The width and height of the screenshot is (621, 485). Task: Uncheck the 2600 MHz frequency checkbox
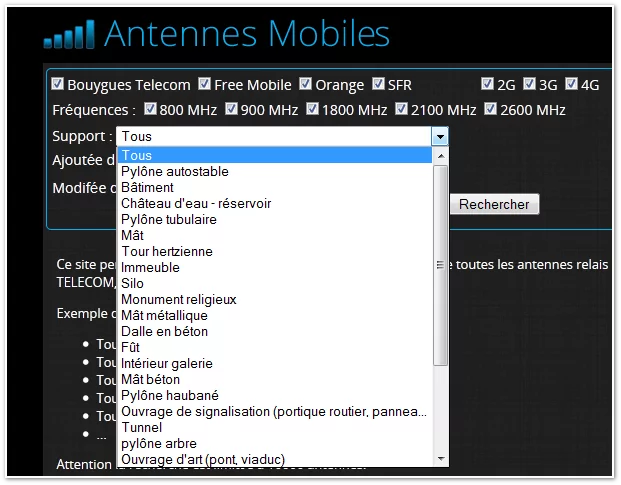point(491,109)
